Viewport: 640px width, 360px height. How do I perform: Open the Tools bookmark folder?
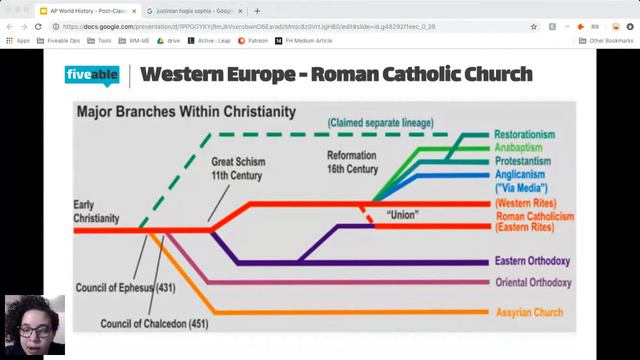(99, 41)
